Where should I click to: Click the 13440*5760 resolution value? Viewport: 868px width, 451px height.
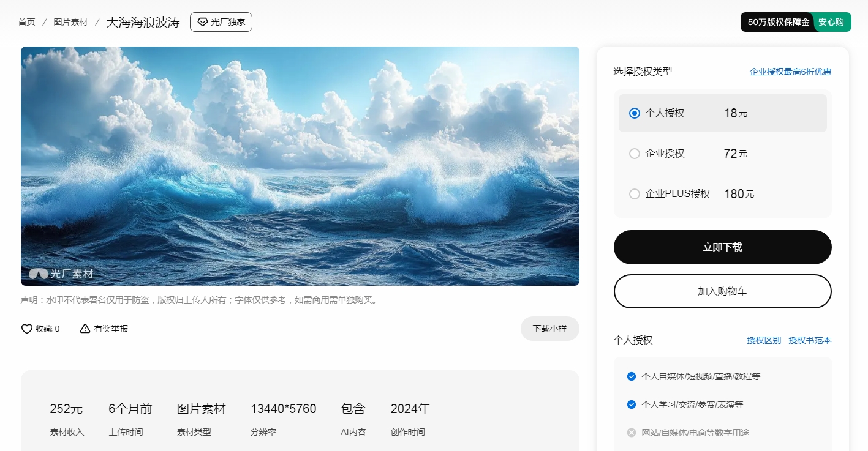tap(284, 409)
